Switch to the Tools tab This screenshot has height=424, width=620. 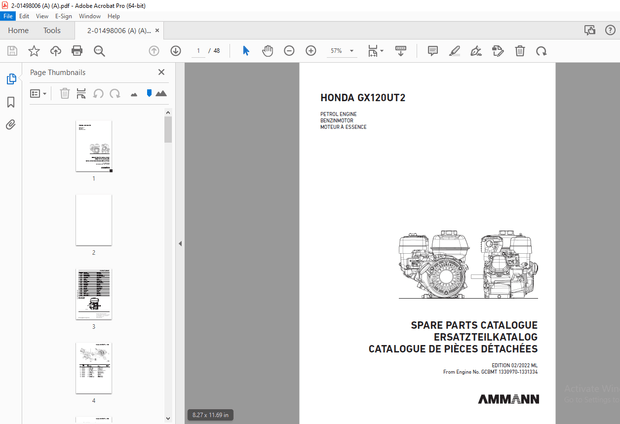click(51, 31)
